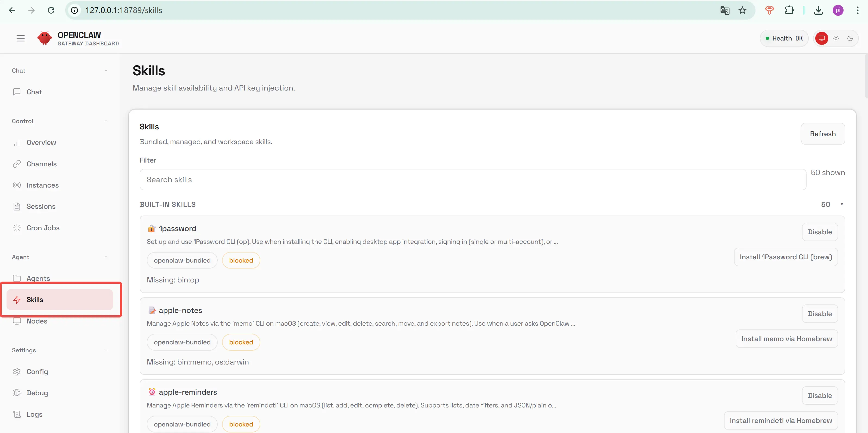The image size is (868, 433).
Task: Open the browser downloads icon
Action: (819, 10)
